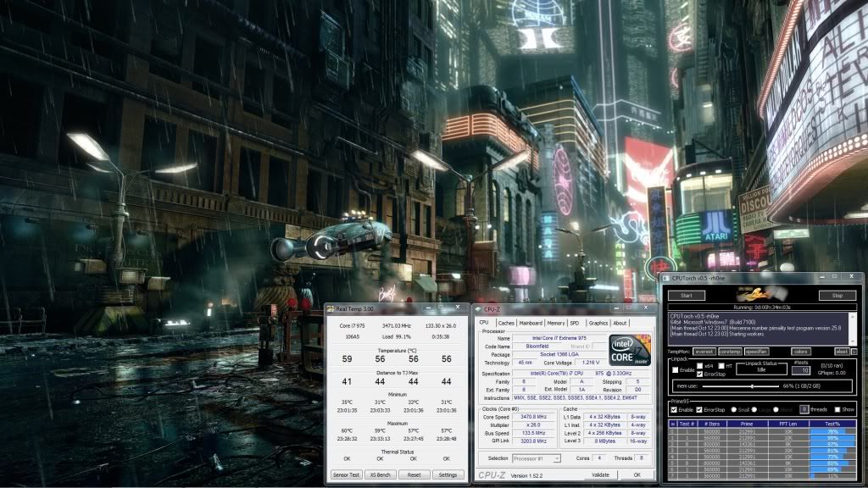The width and height of the screenshot is (868, 488).
Task: Toggle the Prime95 ErrorStop checkbox
Action: click(x=699, y=409)
